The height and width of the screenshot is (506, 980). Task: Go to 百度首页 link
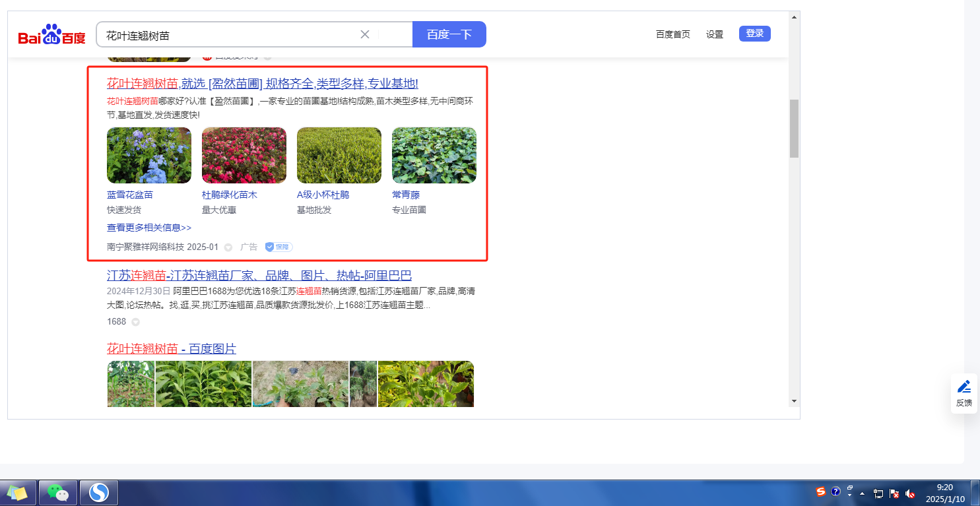673,34
